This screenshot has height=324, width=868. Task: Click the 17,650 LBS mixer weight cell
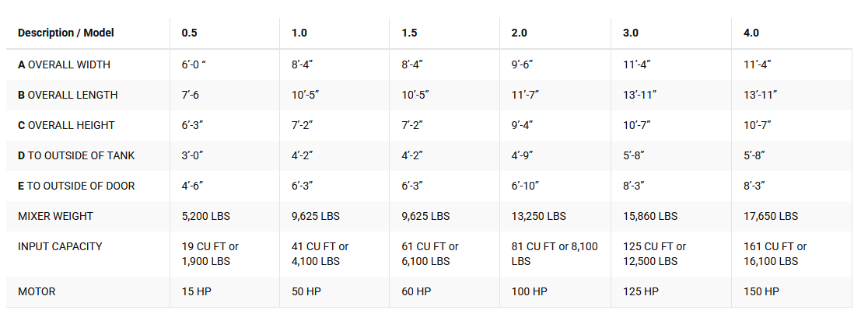click(x=771, y=216)
